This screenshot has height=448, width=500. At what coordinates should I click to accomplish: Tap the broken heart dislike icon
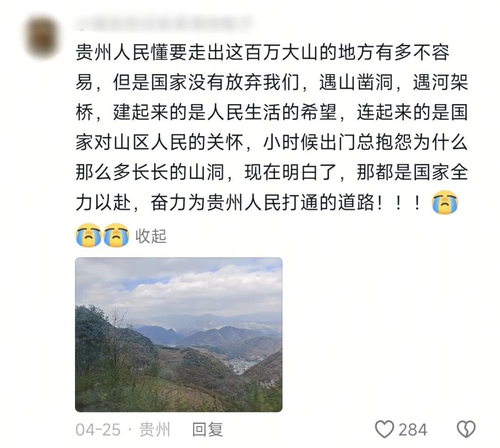click(x=466, y=429)
